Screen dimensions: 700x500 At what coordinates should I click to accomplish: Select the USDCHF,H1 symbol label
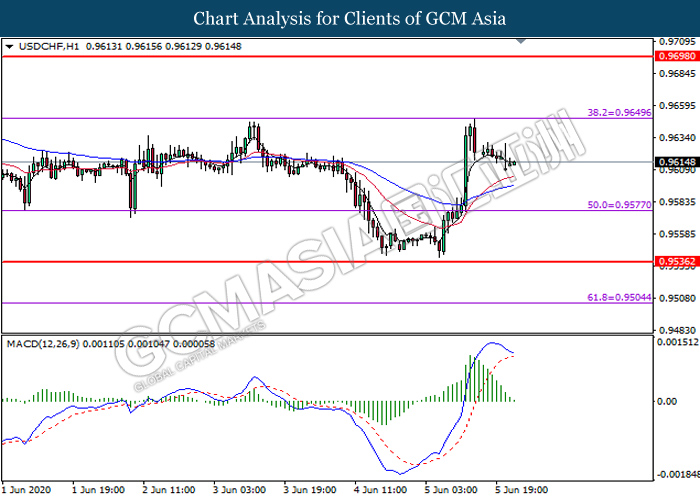coord(49,46)
